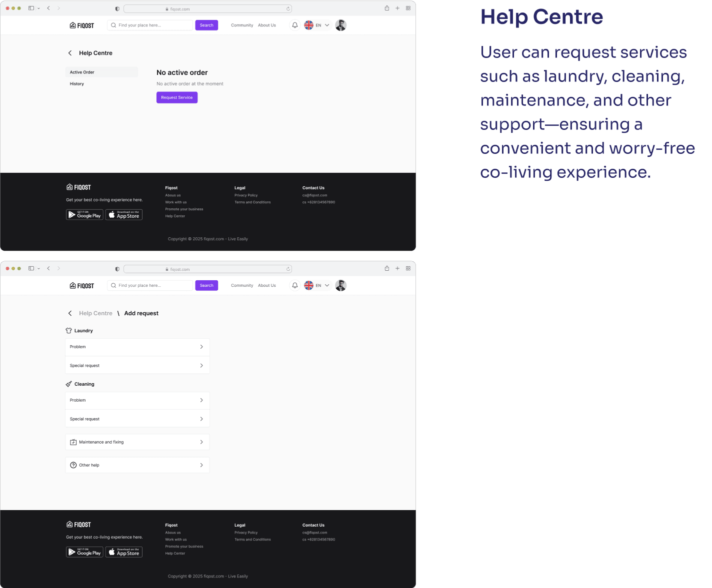
Task: Click the Help Centre breadcrumb link
Action: [x=95, y=313]
